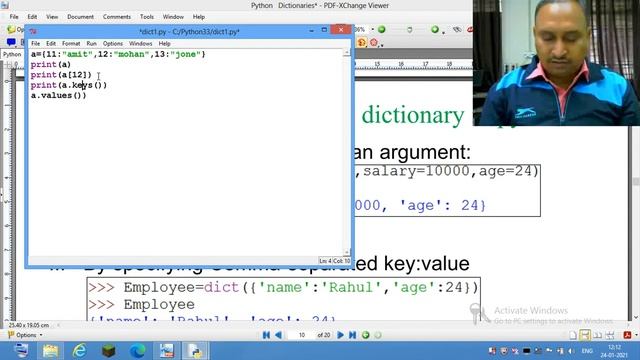This screenshot has height=360, width=640.
Task: Open the Tools menu in PDF-XChange Viewer
Action: coord(147,17)
